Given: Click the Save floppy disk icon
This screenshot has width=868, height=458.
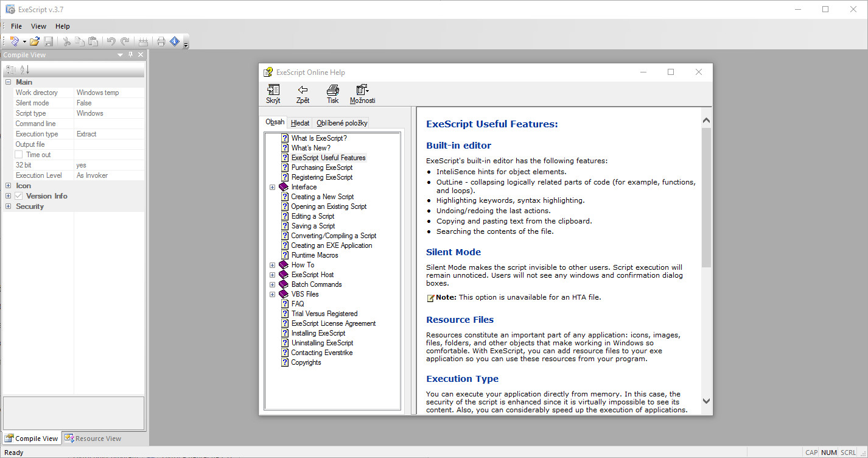Looking at the screenshot, I should pyautogui.click(x=49, y=41).
